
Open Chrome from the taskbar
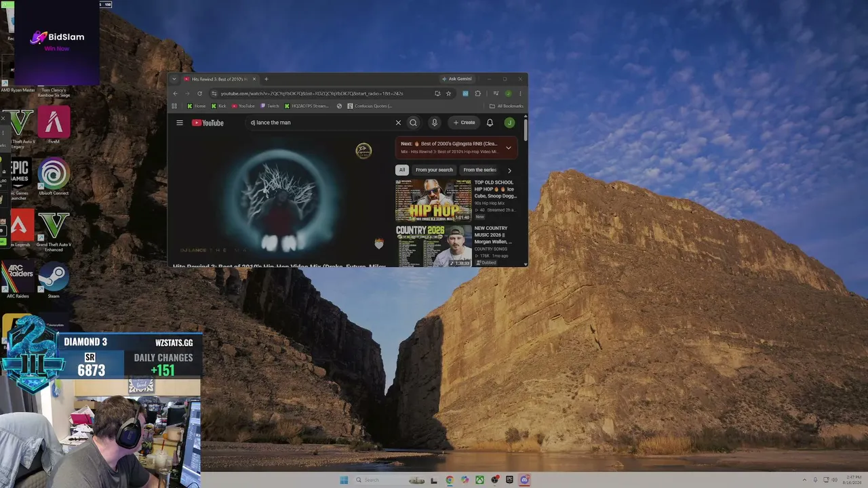tap(450, 480)
